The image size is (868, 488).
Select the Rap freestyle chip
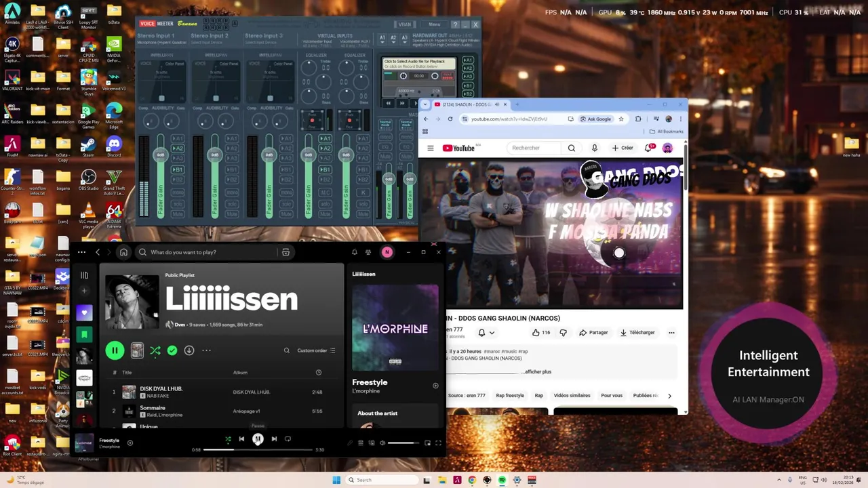click(x=510, y=395)
